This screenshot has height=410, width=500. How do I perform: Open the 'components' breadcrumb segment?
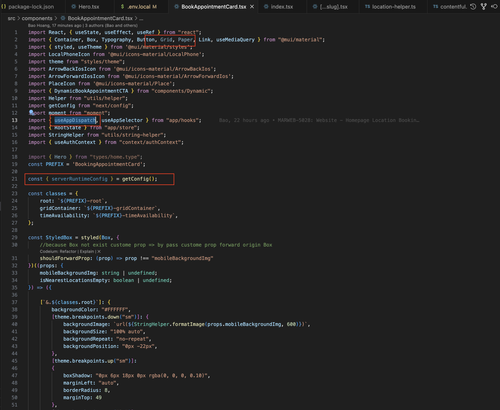click(37, 18)
